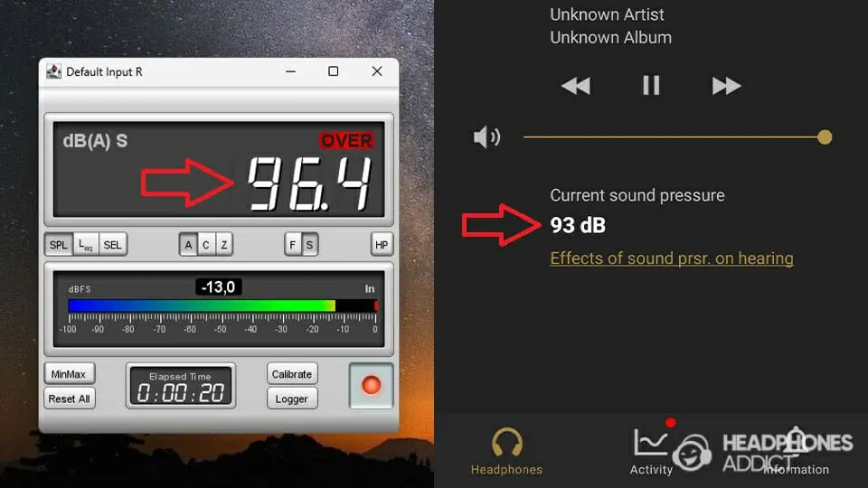Skip to next track with fast-forward button
The image size is (868, 488).
(726, 86)
